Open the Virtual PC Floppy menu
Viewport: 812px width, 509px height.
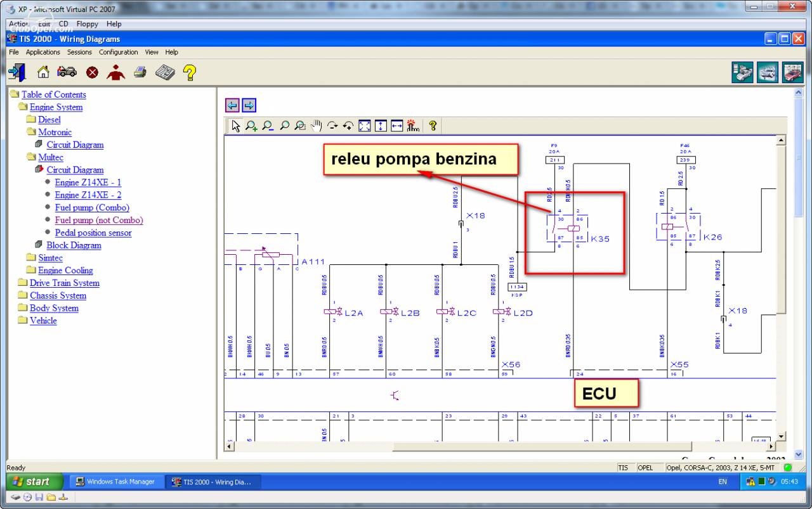click(x=88, y=24)
